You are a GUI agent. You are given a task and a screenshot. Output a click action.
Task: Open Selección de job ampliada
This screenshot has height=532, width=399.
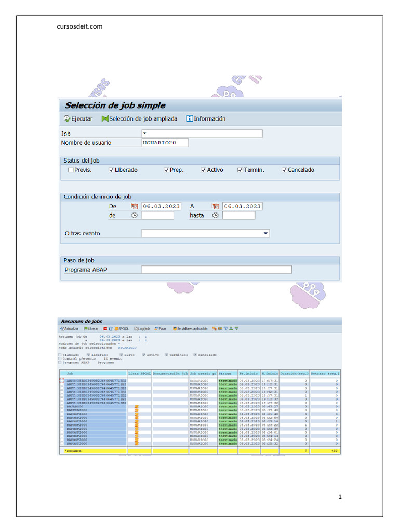pyautogui.click(x=105, y=118)
